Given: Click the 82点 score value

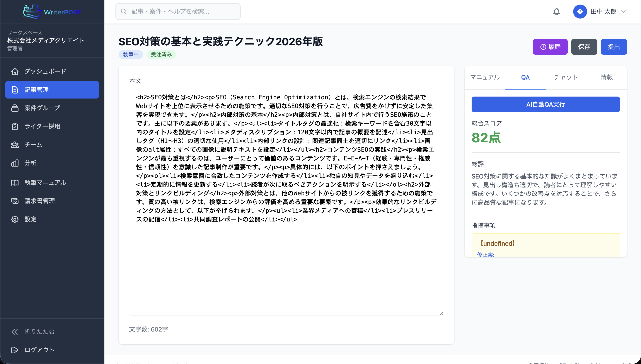Looking at the screenshot, I should (486, 138).
